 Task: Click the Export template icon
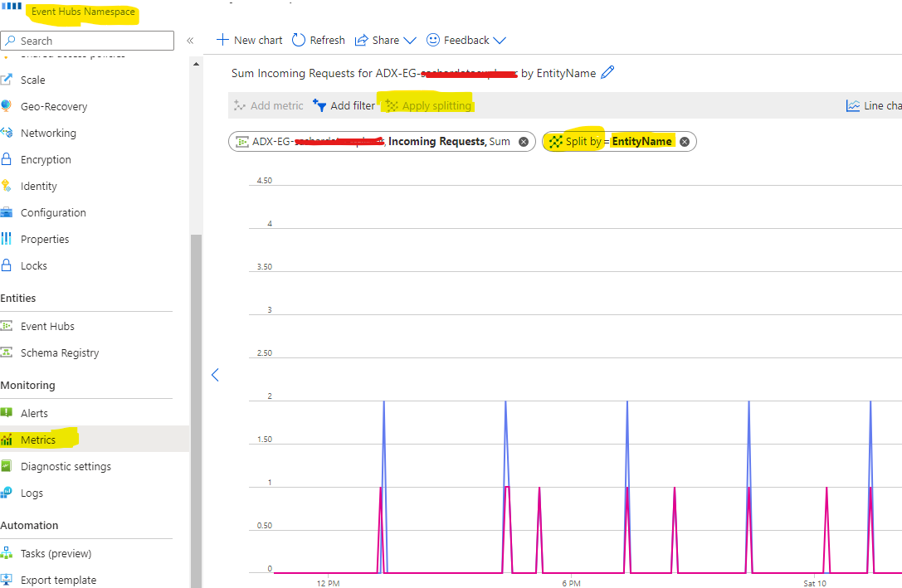[x=7, y=580]
